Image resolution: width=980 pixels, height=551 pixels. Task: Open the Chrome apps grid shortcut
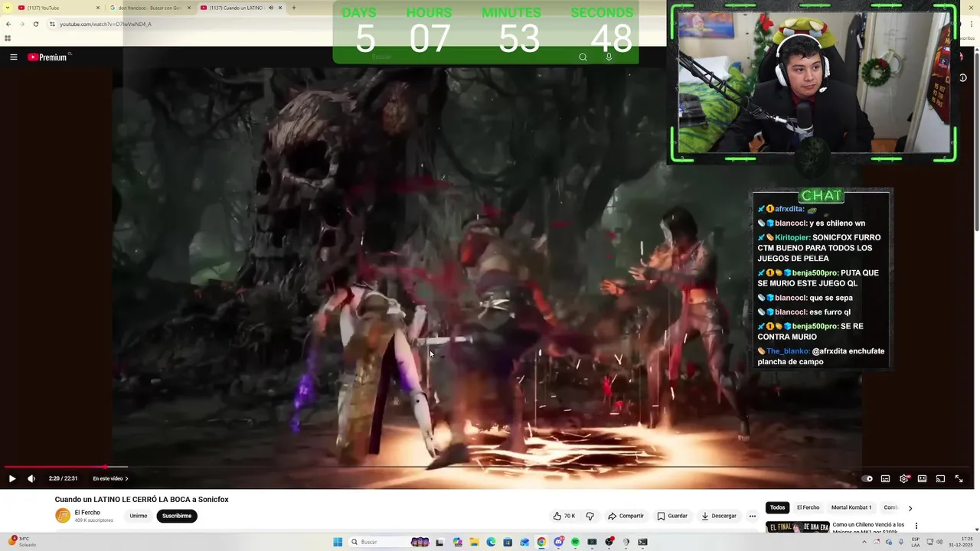[x=8, y=38]
